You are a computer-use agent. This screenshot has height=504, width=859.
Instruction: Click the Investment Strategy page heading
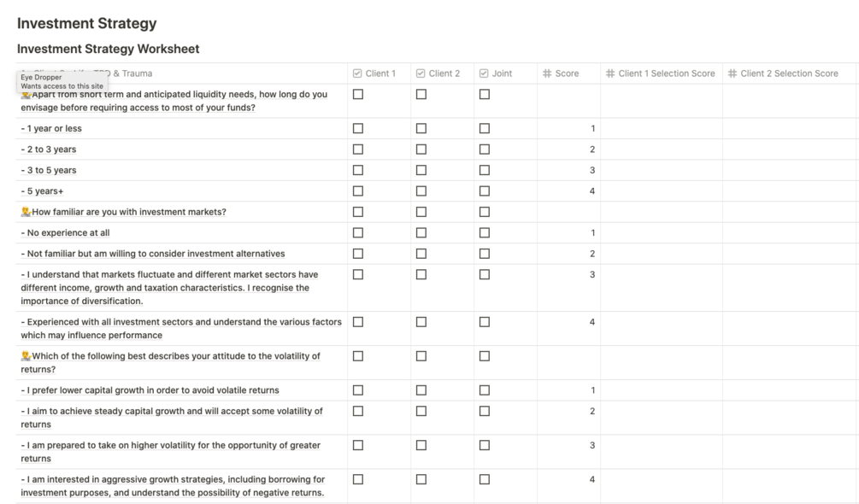pyautogui.click(x=86, y=23)
